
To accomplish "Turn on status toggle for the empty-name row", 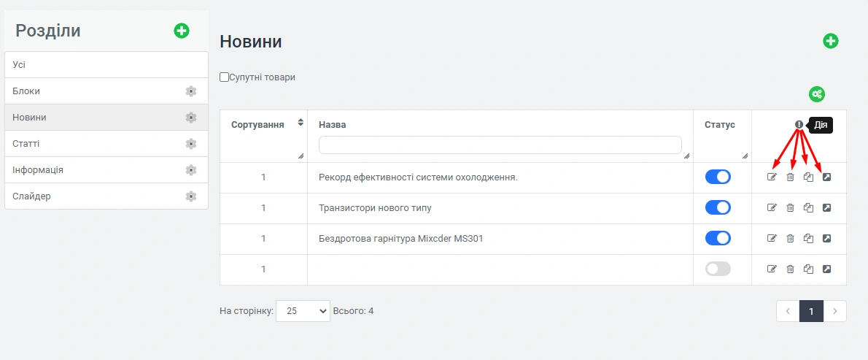I will pos(718,269).
